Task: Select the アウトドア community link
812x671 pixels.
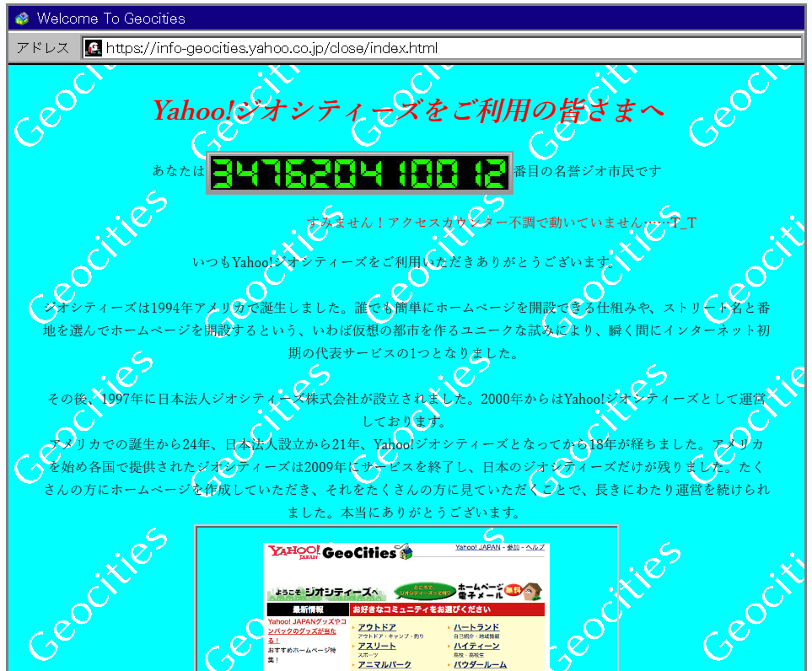Action: click(377, 627)
